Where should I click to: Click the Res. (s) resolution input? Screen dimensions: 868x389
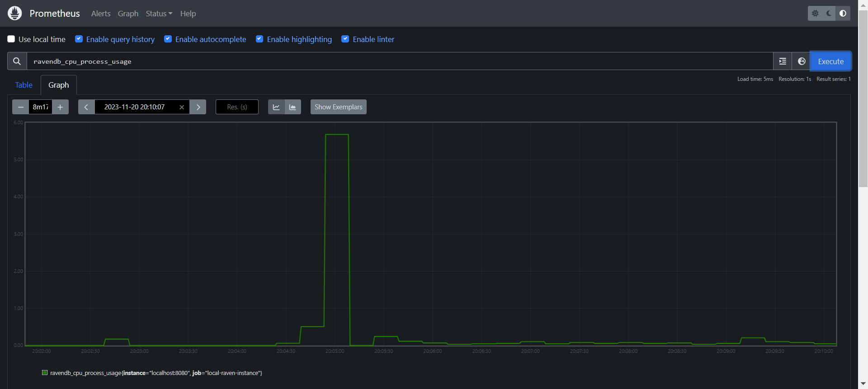(237, 107)
